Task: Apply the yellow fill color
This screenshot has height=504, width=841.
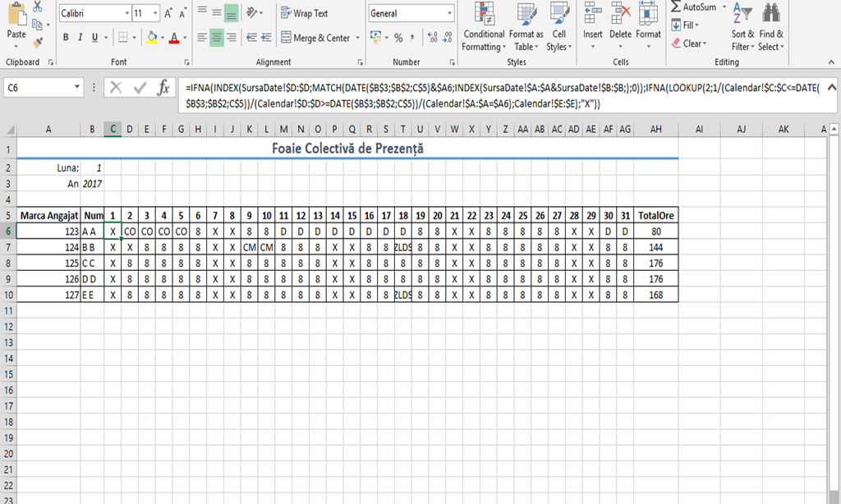Action: coord(151,38)
